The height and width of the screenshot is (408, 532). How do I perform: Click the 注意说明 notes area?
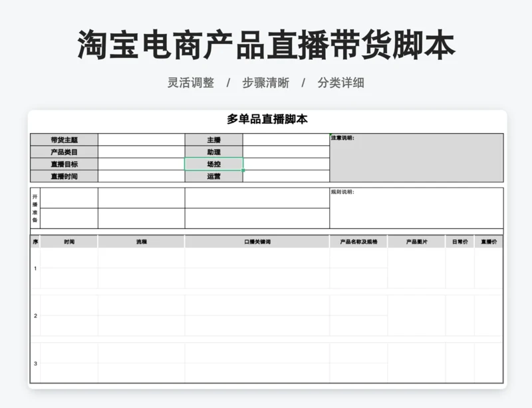[x=417, y=158]
